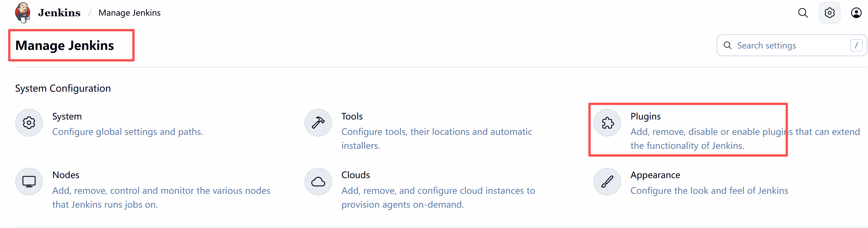868x228 pixels.
Task: Open the search magnifier in header
Action: click(803, 13)
